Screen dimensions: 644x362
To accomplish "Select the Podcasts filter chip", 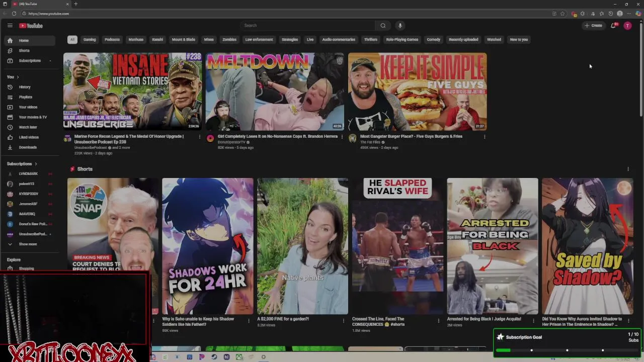I will pos(112,39).
